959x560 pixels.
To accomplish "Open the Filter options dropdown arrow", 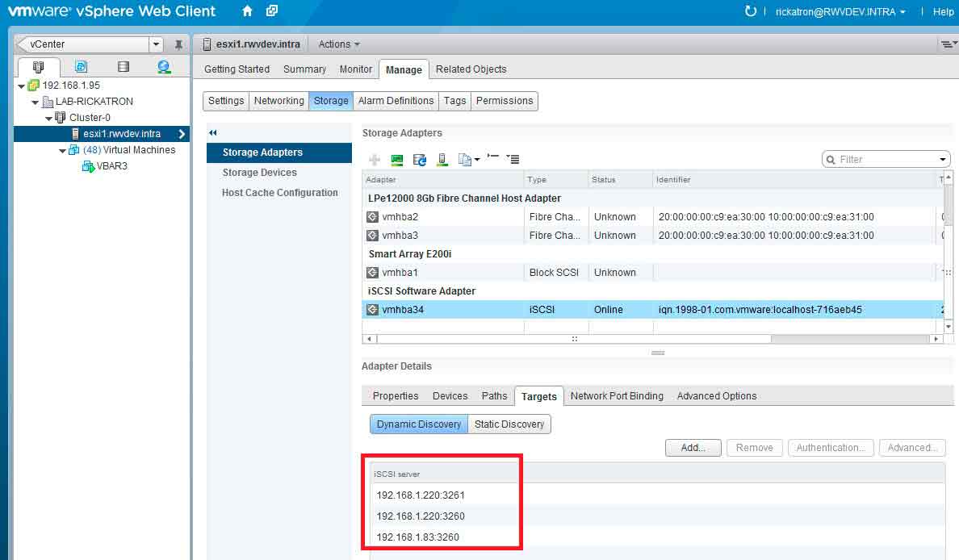I will tap(943, 160).
